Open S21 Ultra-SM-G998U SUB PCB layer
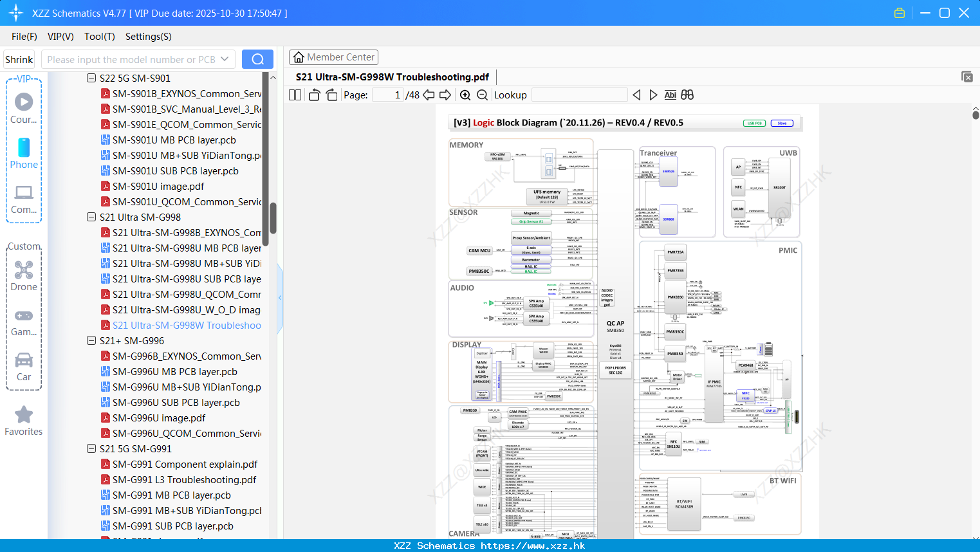 [x=181, y=279]
